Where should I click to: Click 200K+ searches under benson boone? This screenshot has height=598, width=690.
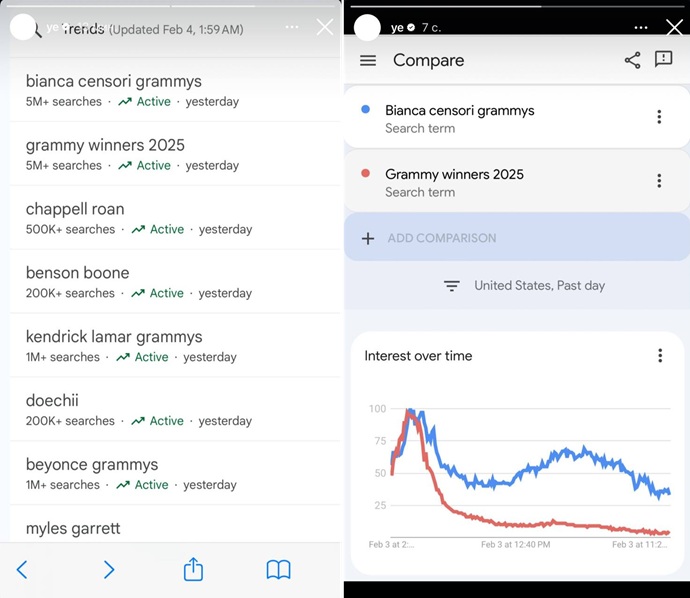(x=70, y=293)
